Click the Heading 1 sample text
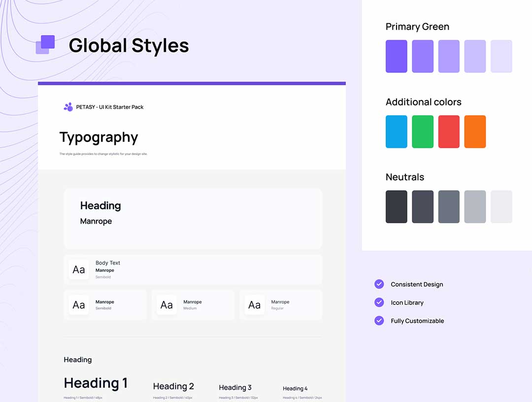This screenshot has height=402, width=532. [x=96, y=383]
